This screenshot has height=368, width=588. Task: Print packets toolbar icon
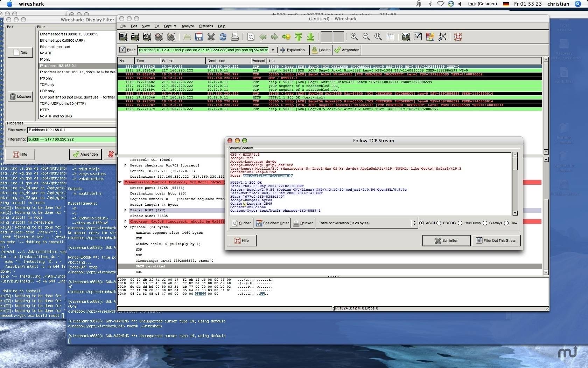pyautogui.click(x=235, y=37)
